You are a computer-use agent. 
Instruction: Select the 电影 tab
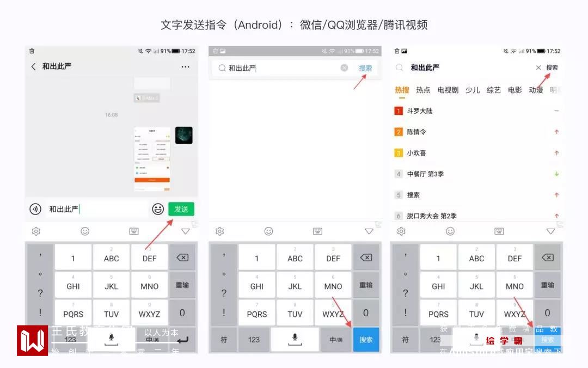click(x=514, y=90)
